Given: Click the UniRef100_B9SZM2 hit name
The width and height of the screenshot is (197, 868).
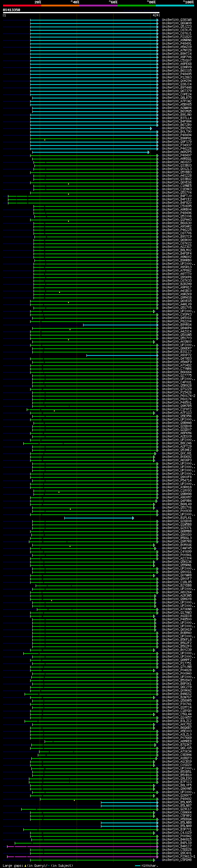Looking at the screenshot, I should (177, 128).
